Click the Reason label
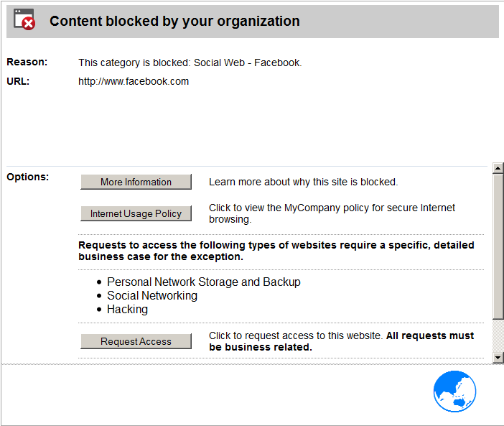Image resolution: width=504 pixels, height=426 pixels. 27,62
